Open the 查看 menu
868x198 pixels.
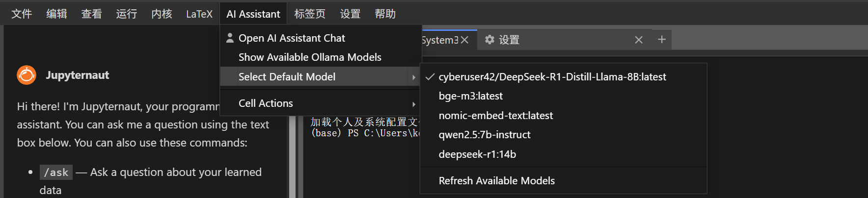pos(91,14)
